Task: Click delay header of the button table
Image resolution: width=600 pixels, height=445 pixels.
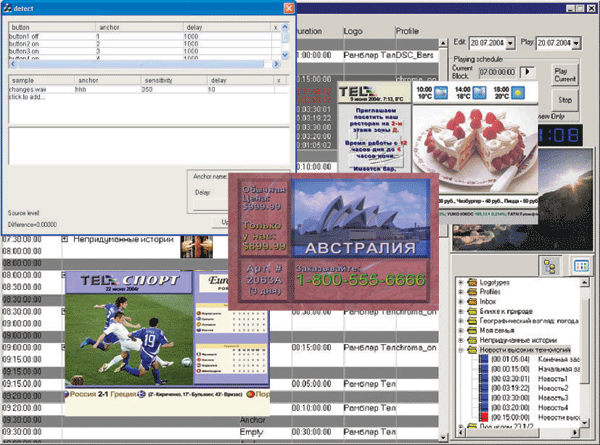Action: pyautogui.click(x=227, y=27)
